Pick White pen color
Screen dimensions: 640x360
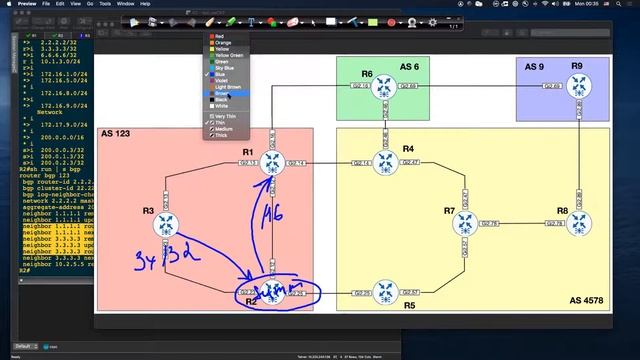click(x=226, y=106)
